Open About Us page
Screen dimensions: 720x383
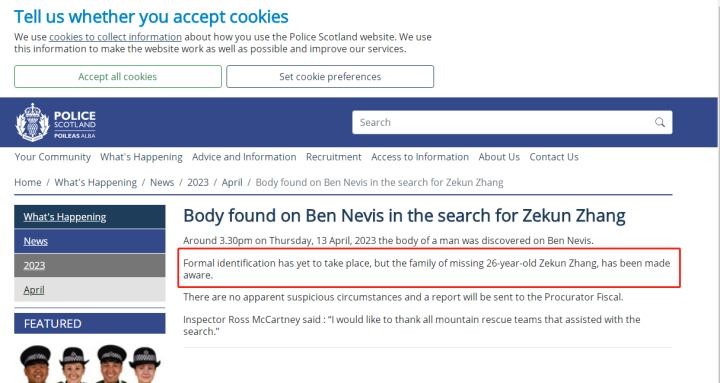pos(499,157)
